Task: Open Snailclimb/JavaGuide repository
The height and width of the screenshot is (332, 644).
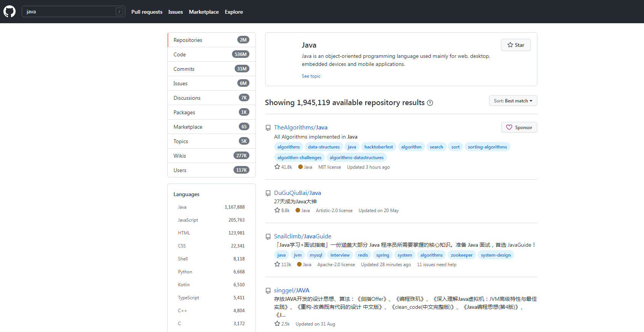Action: (x=302, y=236)
